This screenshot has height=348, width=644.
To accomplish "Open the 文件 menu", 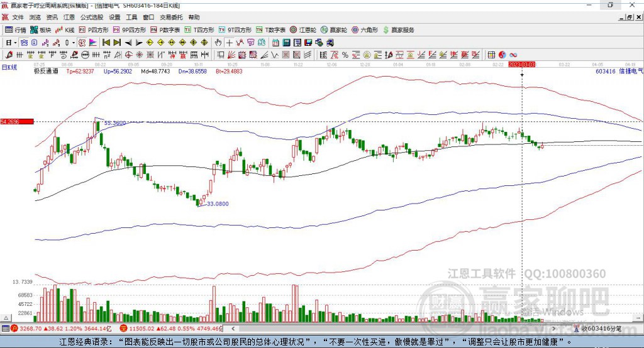I will coord(18,17).
